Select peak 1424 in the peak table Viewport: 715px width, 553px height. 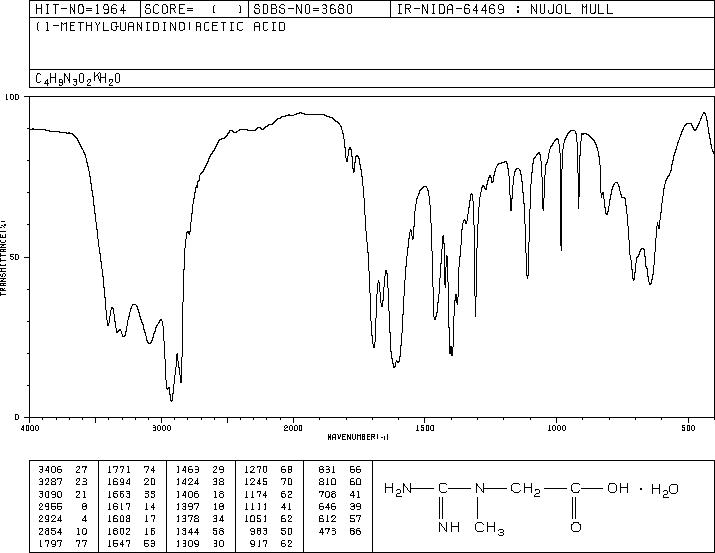[x=187, y=482]
